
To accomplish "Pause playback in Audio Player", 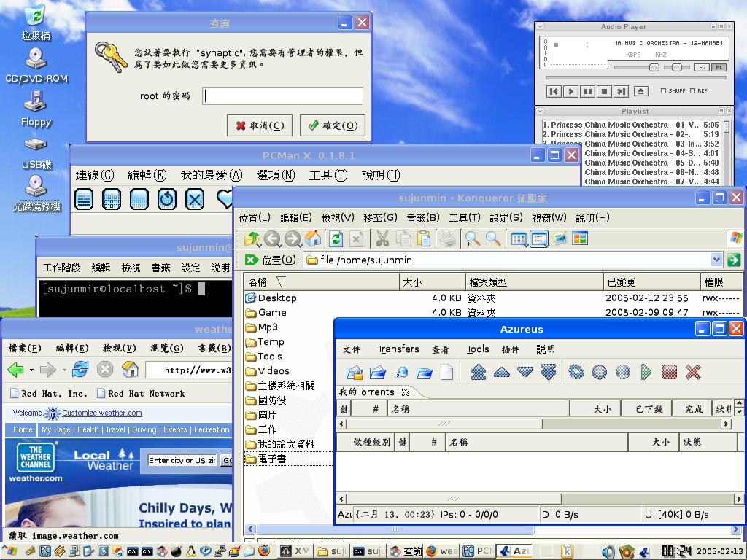I will coord(588,91).
